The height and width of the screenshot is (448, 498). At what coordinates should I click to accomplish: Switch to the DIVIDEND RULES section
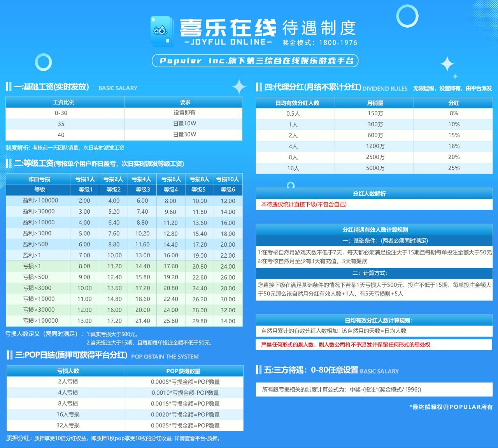pyautogui.click(x=385, y=89)
